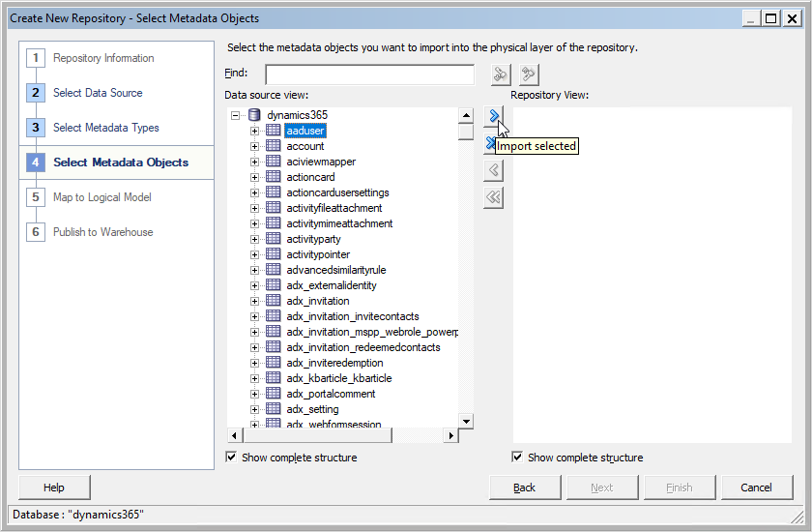This screenshot has height=532, width=812.
Task: Open the Select Metadata Types step
Action: pyautogui.click(x=105, y=128)
